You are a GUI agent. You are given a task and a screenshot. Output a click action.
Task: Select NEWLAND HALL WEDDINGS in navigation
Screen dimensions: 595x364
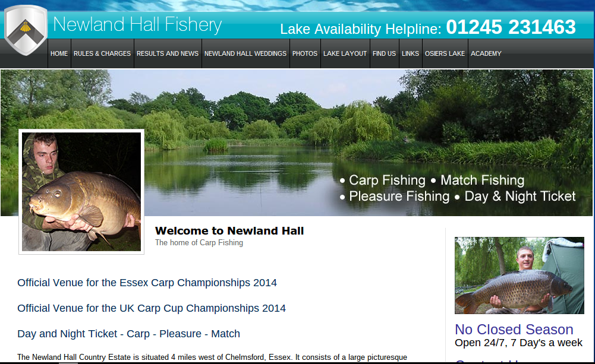coord(245,53)
